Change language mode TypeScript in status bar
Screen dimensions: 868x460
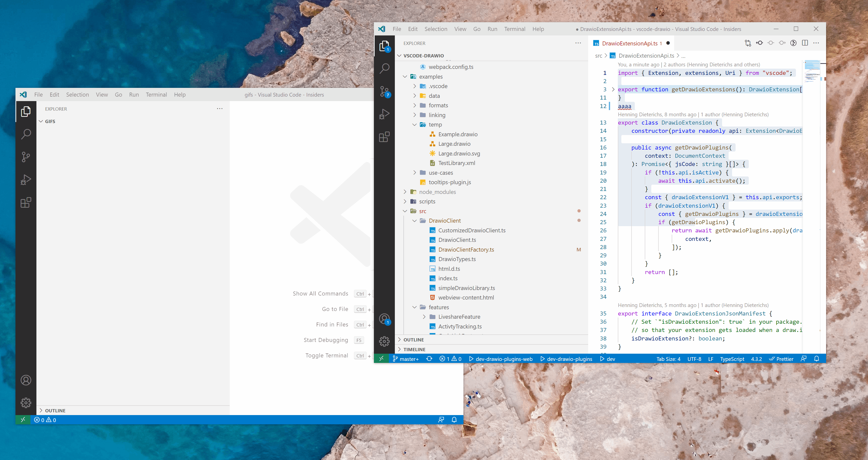732,359
